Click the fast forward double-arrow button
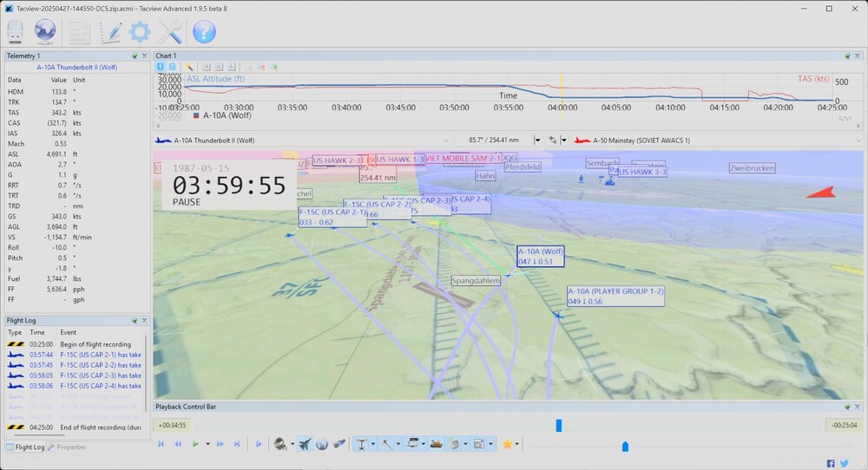The width and height of the screenshot is (868, 470). [220, 444]
